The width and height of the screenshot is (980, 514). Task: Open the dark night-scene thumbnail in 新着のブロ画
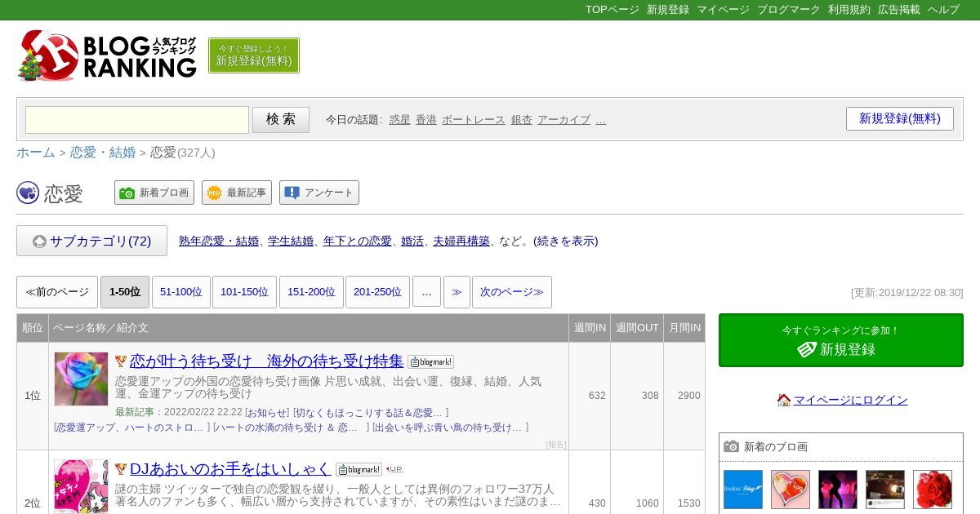[885, 490]
